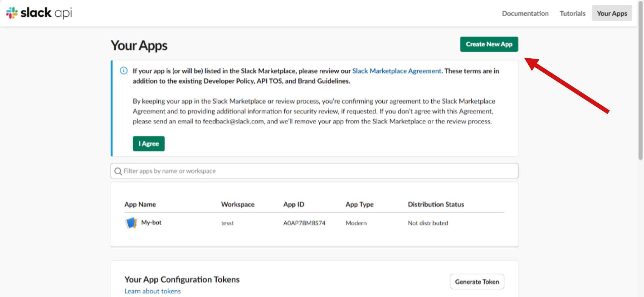Click the info icon in the agreement notice
Screen dimensions: 644x297
[124, 71]
